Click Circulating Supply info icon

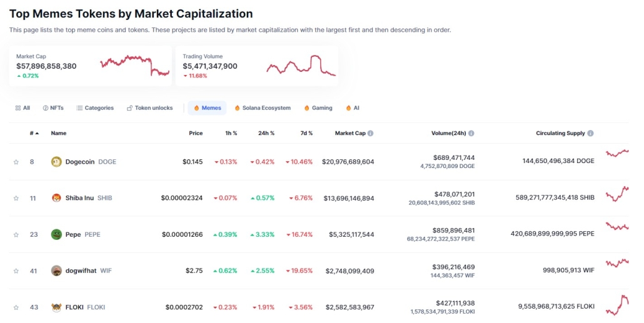click(591, 133)
